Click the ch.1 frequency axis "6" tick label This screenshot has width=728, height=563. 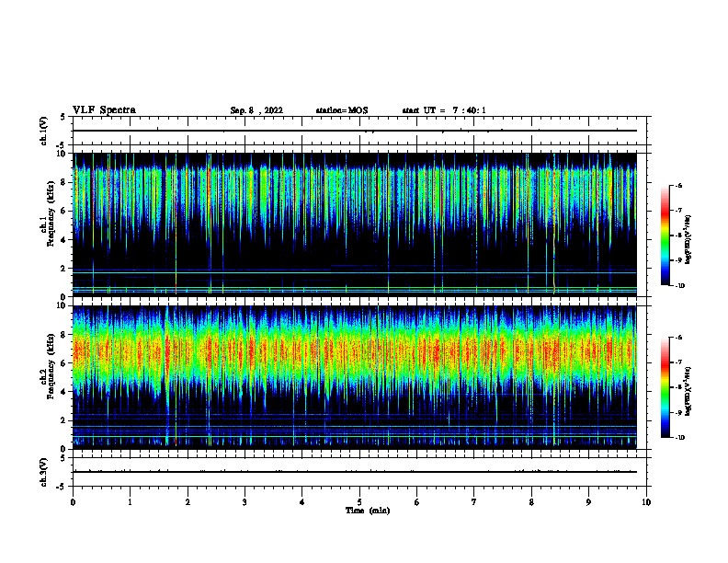(64, 212)
